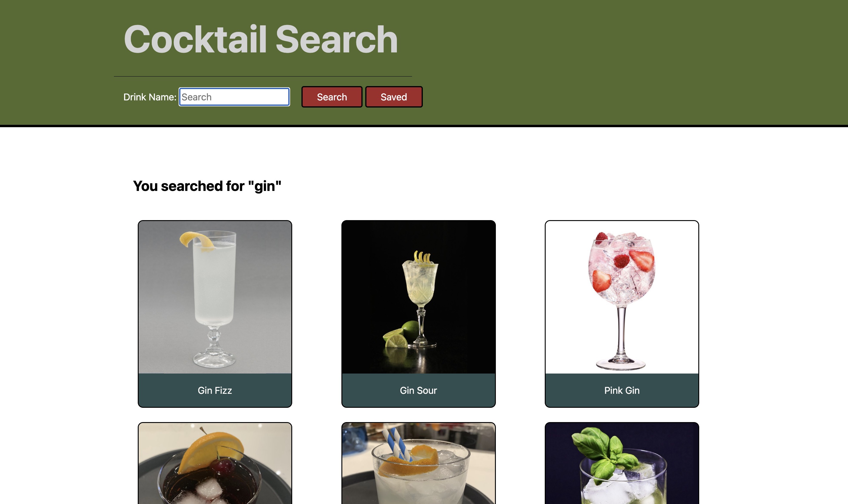
Task: Select the dark cocktail with orange slice
Action: [215, 463]
